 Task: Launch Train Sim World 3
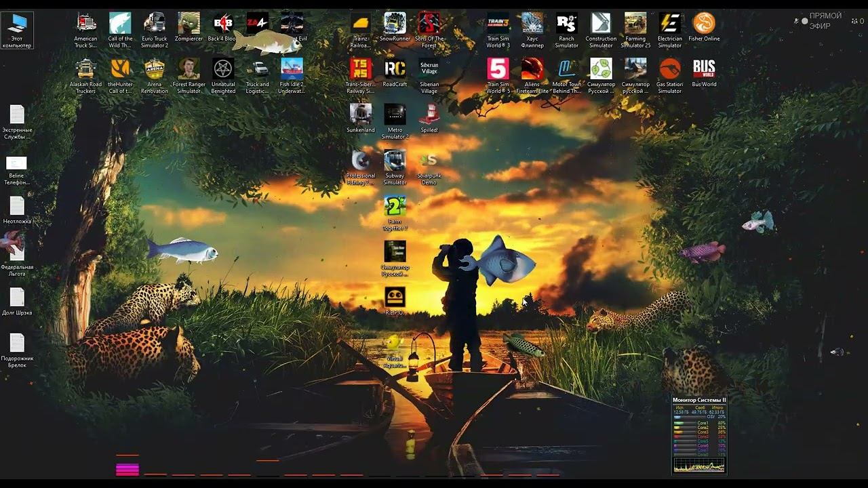coord(498,30)
